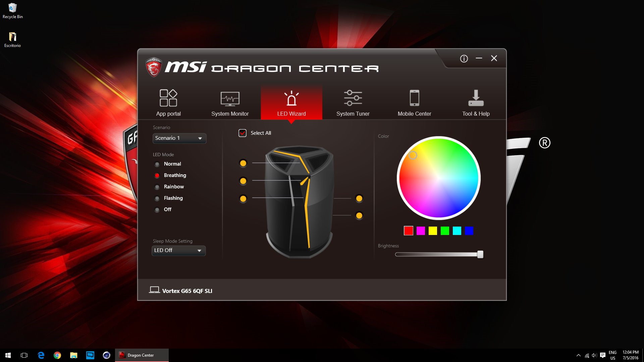Select the LED Wizard tab
Viewport: 644px width, 362px height.
[x=291, y=103]
